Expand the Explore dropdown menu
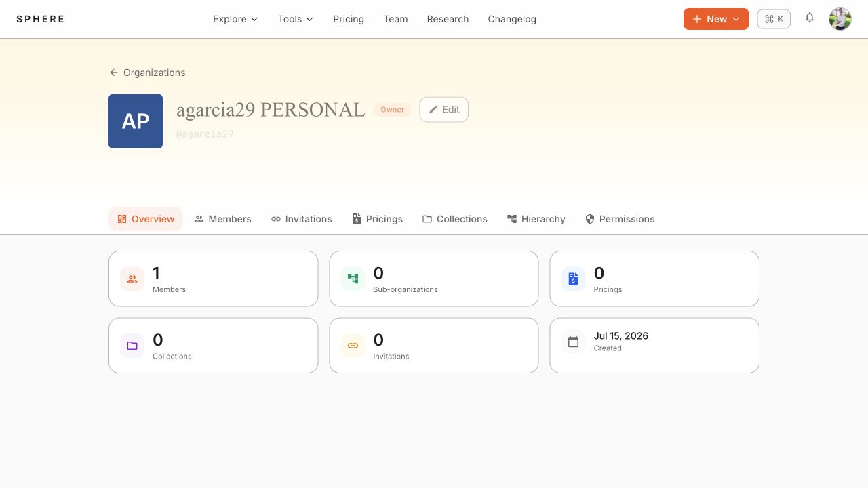868x488 pixels. tap(235, 19)
